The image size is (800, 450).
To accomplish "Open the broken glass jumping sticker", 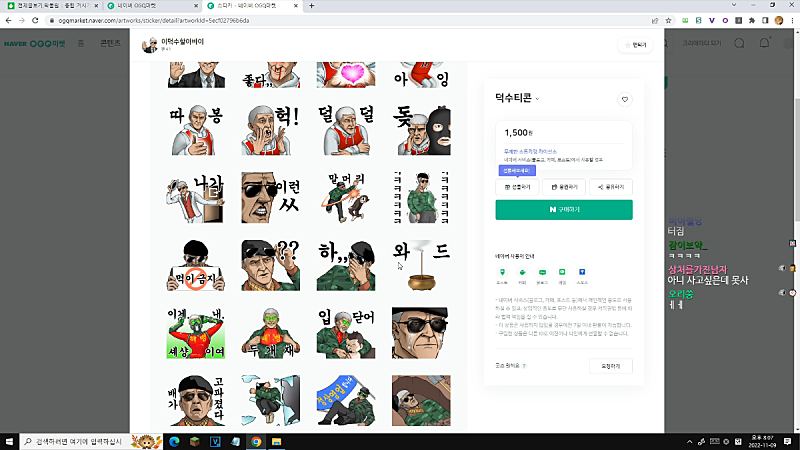I will [x=270, y=401].
